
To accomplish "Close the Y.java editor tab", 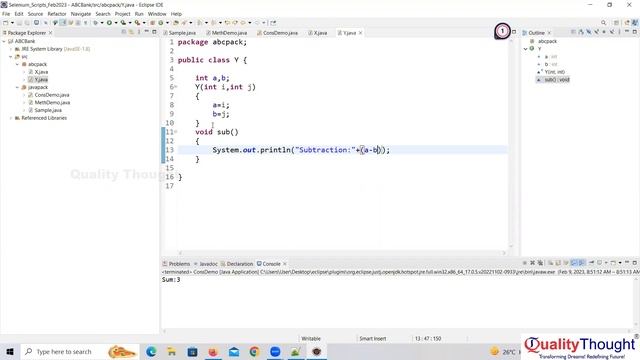I will point(360,33).
